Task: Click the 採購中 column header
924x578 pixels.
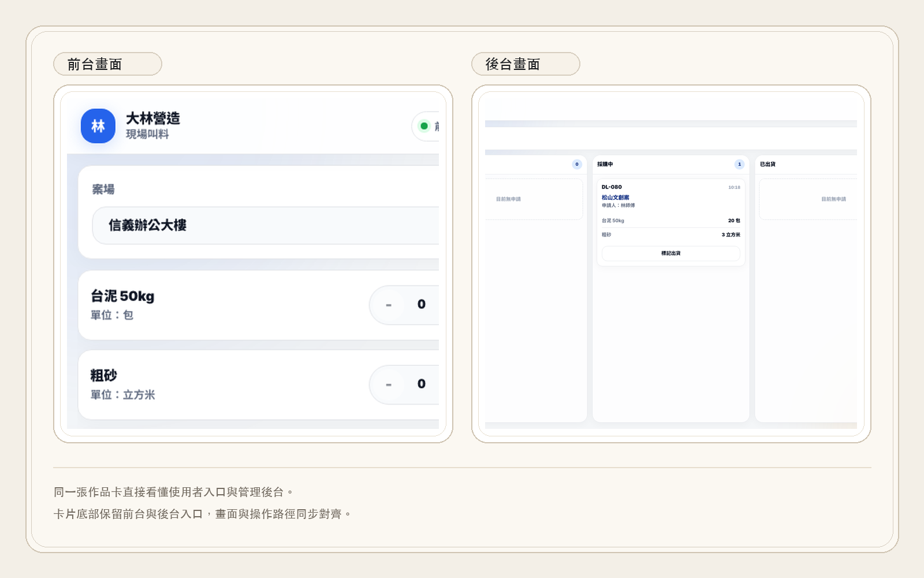Action: (605, 164)
